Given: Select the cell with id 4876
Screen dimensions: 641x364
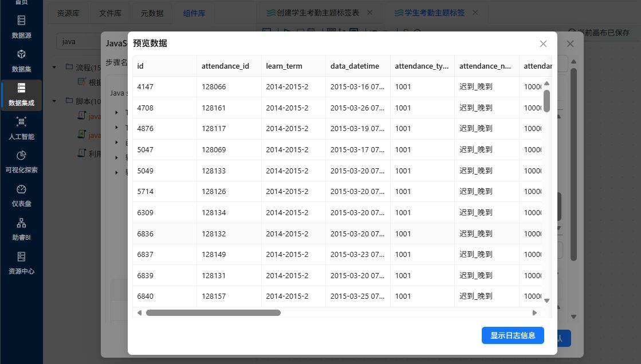Looking at the screenshot, I should 165,129.
